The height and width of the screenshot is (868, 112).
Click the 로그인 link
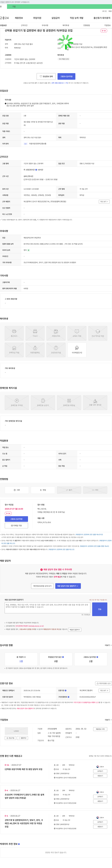105,11
